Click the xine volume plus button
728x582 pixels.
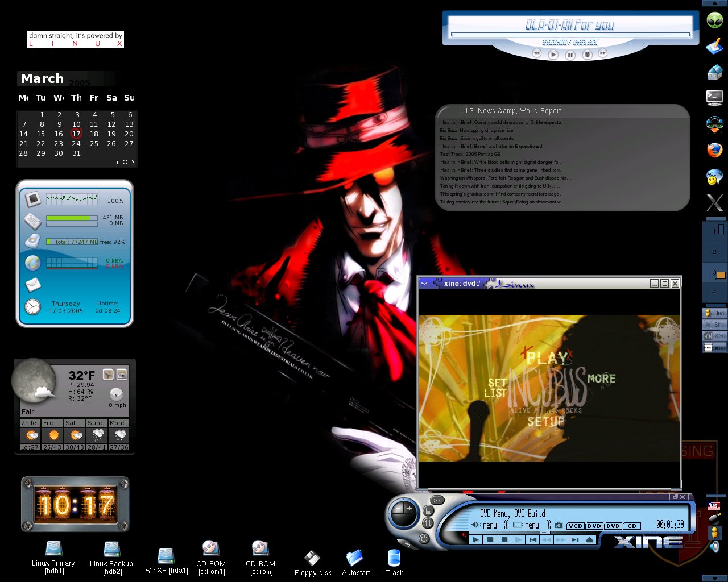click(x=409, y=508)
